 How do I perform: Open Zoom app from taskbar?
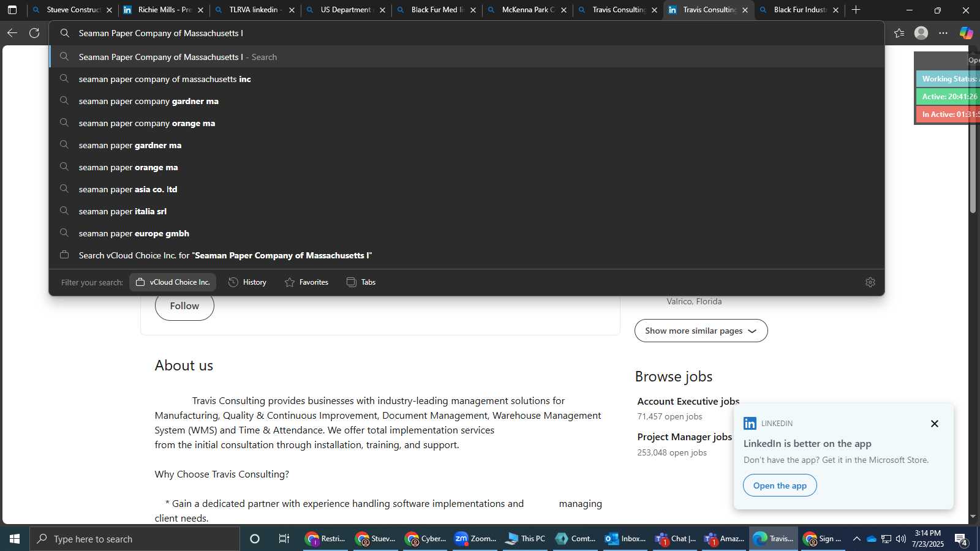coord(475,539)
